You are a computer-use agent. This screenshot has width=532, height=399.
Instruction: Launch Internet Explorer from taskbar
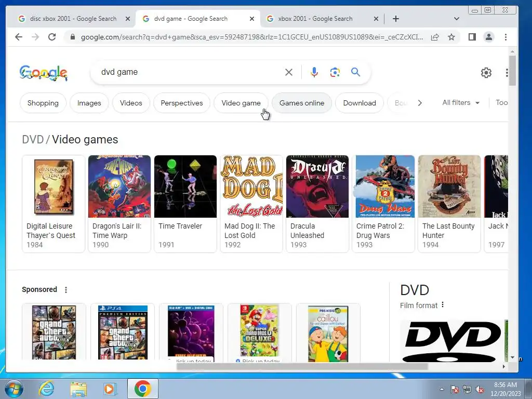tap(46, 389)
